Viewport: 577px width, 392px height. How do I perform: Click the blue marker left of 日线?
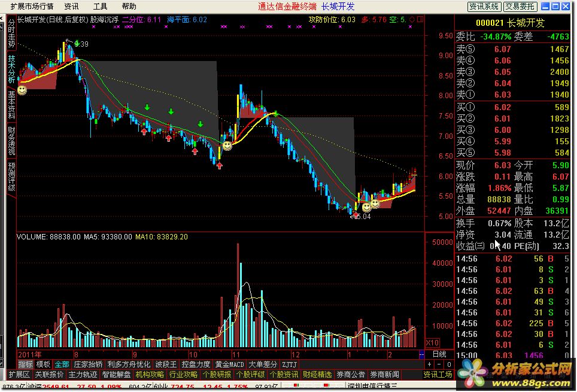click(x=421, y=354)
